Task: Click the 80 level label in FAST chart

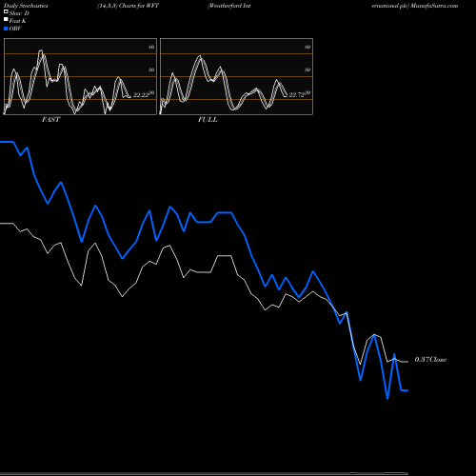Action: point(151,47)
